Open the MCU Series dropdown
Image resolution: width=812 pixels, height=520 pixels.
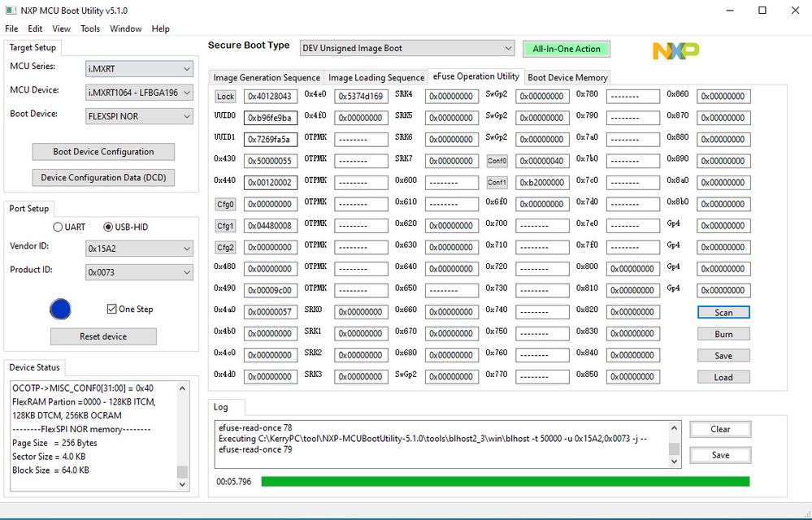(139, 69)
